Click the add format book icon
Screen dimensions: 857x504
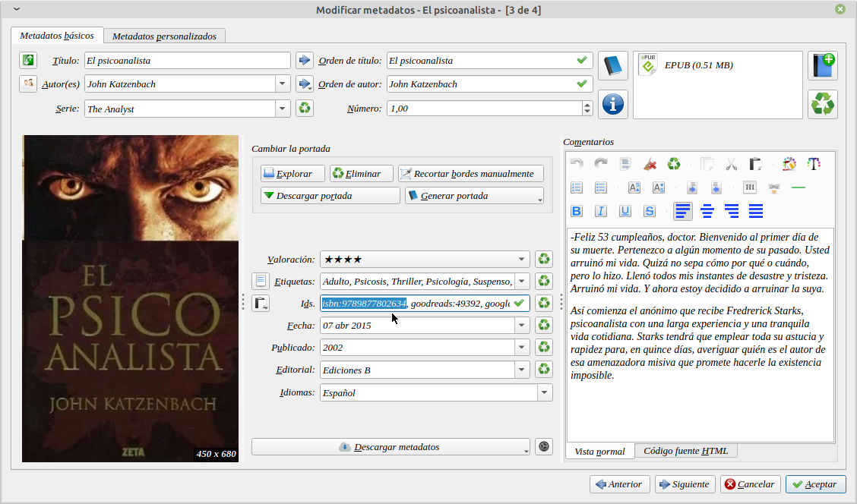point(823,66)
